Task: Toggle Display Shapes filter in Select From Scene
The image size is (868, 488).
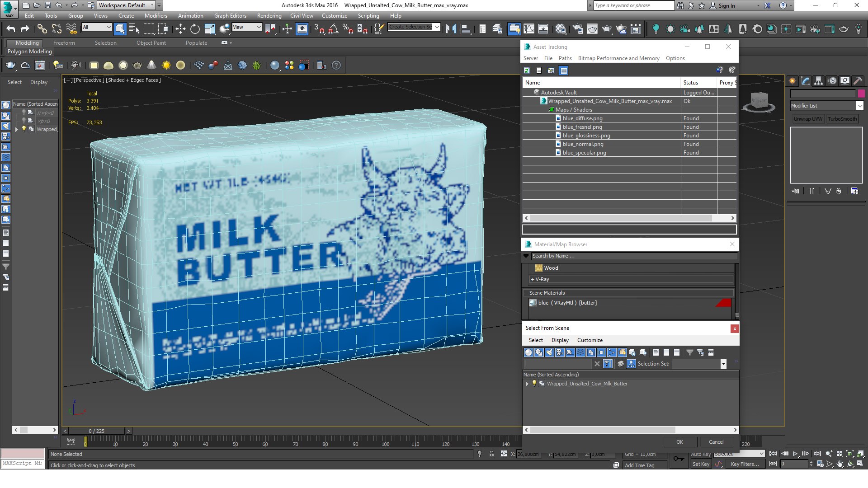Action: click(539, 352)
